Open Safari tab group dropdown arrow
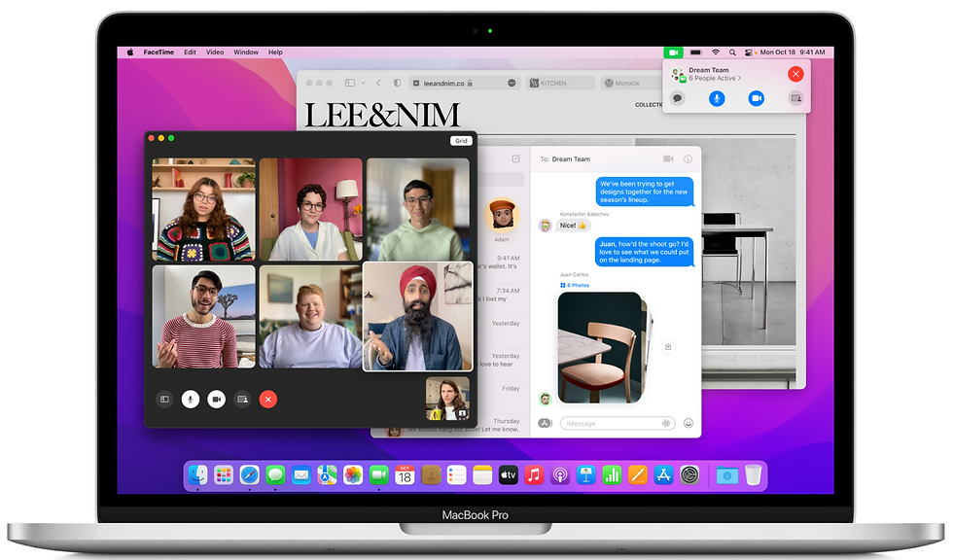The image size is (953, 560). point(363,83)
